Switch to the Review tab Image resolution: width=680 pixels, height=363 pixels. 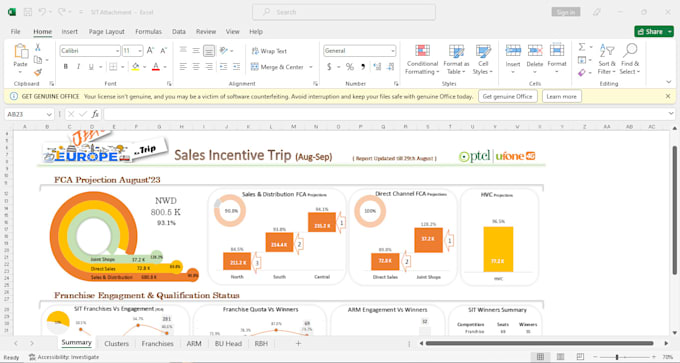(x=206, y=32)
